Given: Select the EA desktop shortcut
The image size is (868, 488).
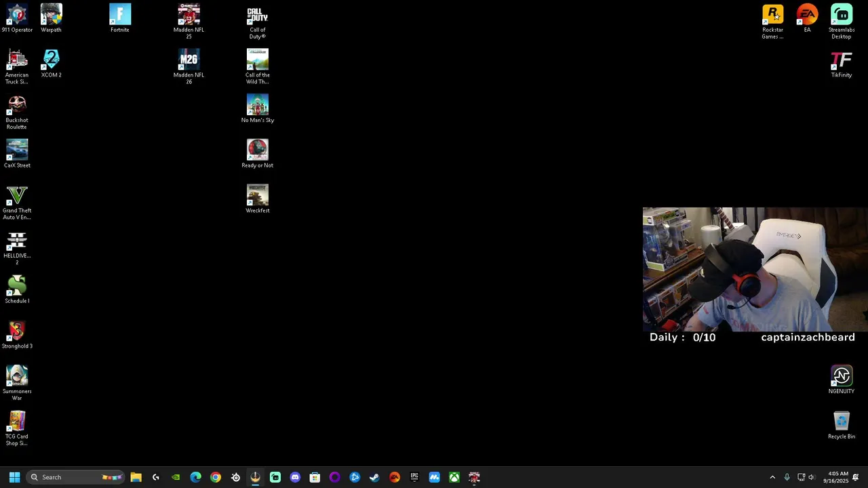Looking at the screenshot, I should (807, 18).
